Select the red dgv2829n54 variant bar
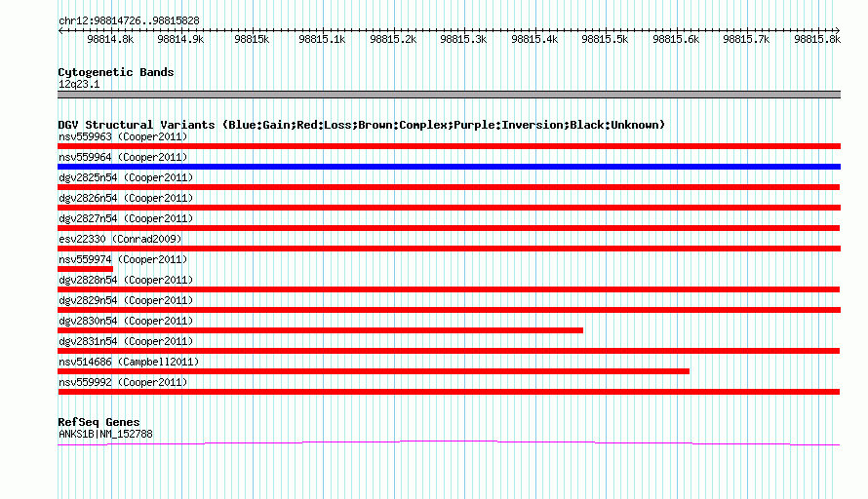This screenshot has height=499, width=868. pos(449,310)
